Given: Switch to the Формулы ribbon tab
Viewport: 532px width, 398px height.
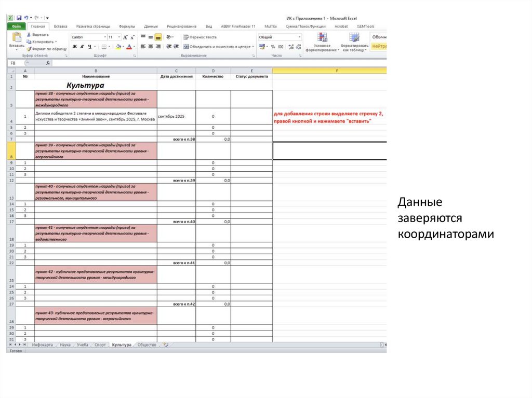Looking at the screenshot, I should pos(127,26).
